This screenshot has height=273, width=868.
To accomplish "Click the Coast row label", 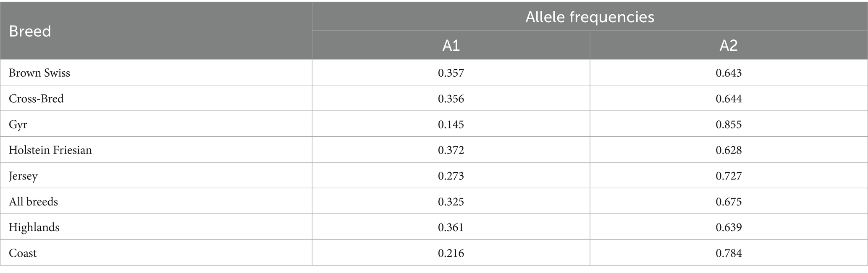I will (23, 253).
